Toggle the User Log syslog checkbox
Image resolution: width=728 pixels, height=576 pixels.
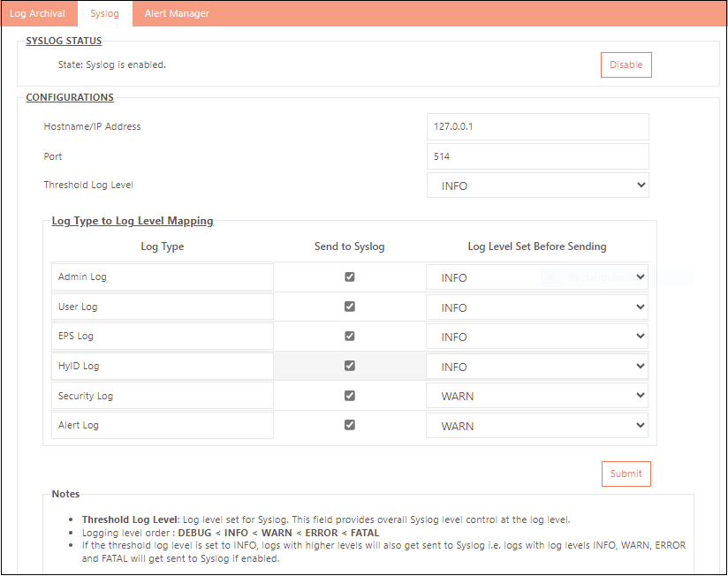pos(350,307)
